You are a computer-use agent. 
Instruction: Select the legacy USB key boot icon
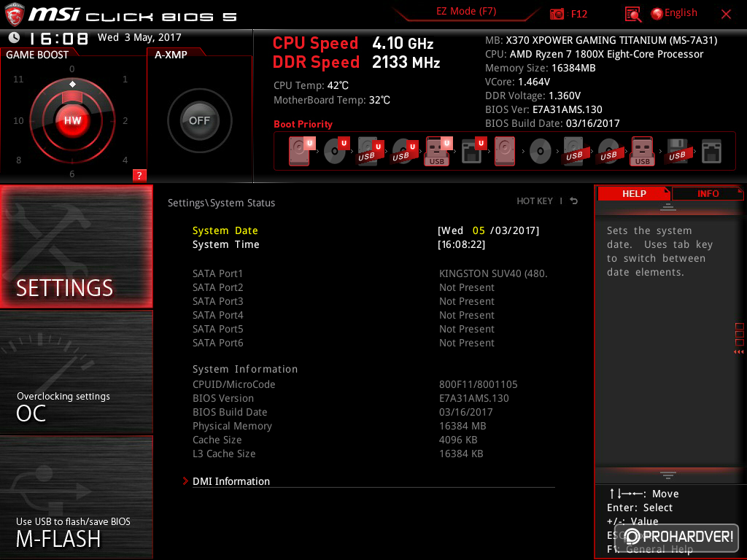coord(642,151)
